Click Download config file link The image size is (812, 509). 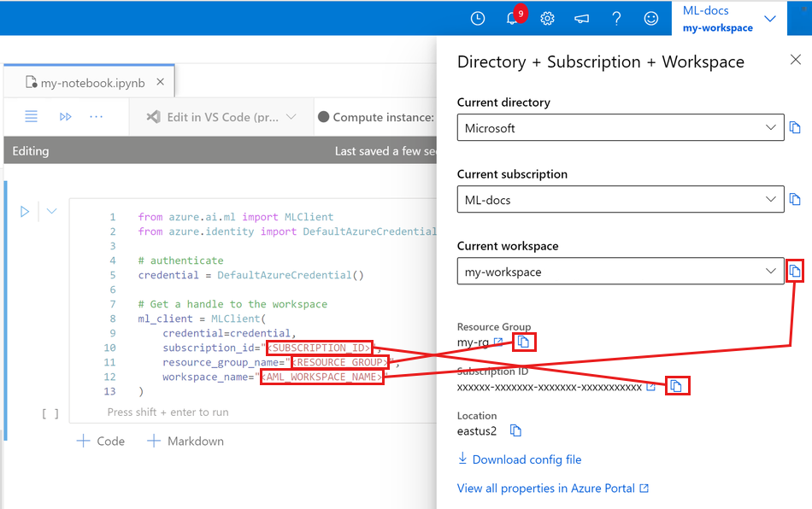pyautogui.click(x=520, y=459)
